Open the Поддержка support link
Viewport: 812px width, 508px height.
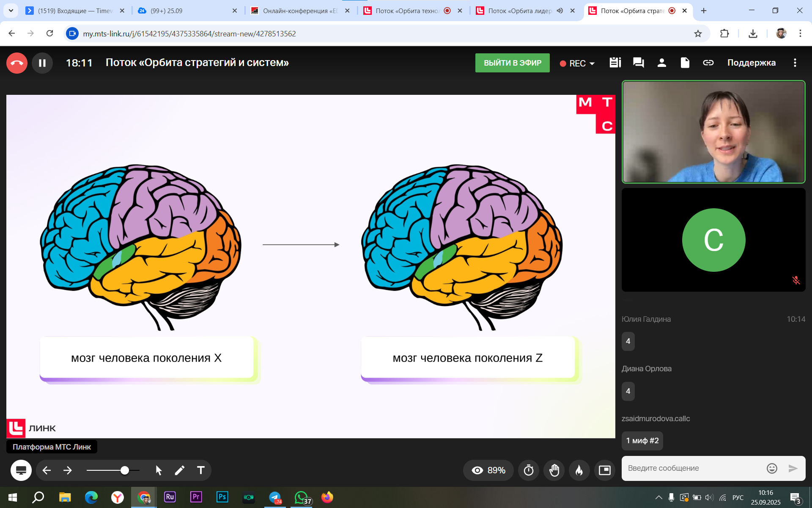[751, 63]
